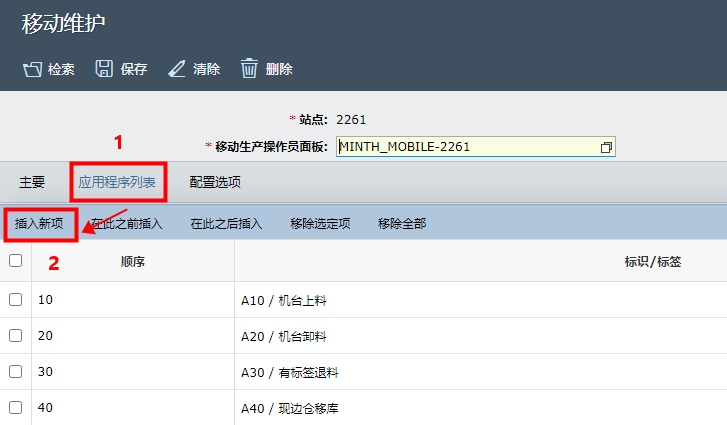Image resolution: width=727 pixels, height=425 pixels.
Task: Switch to the 主要 tab
Action: tap(32, 182)
